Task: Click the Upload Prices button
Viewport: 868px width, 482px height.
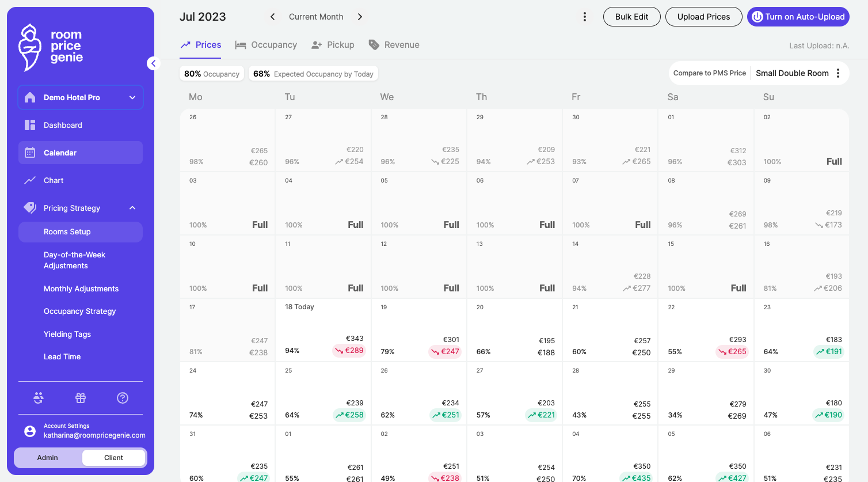Action: 703,17
